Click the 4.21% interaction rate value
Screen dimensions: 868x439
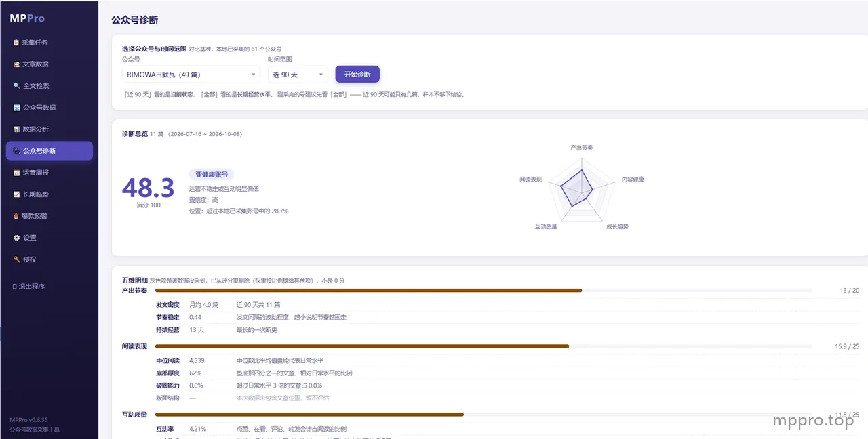click(197, 429)
